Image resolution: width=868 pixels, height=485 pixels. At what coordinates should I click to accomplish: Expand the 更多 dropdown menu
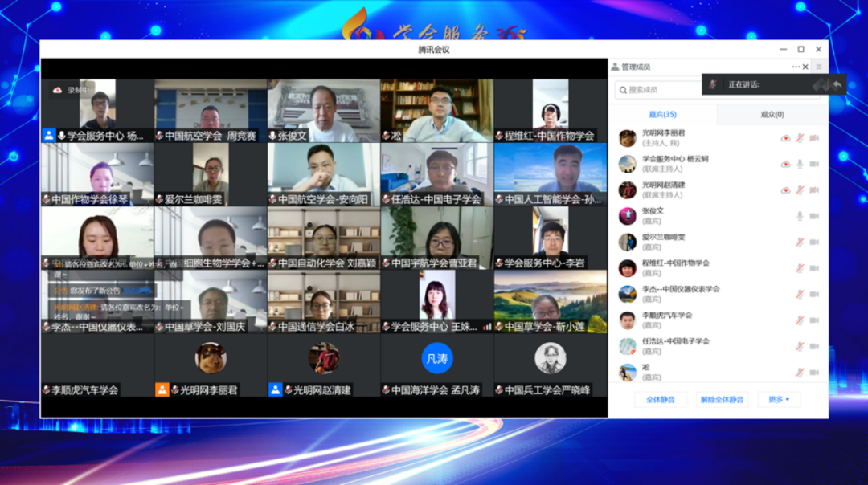point(779,399)
